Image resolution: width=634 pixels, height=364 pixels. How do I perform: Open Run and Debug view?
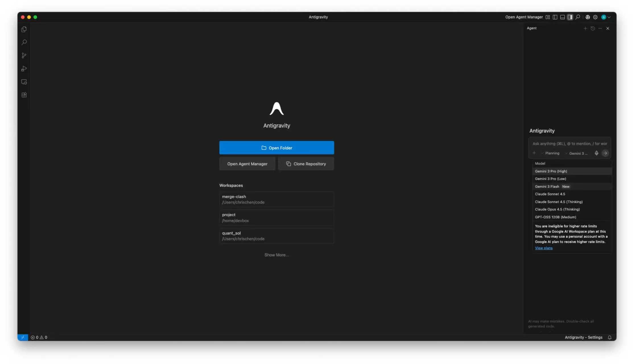(x=24, y=69)
